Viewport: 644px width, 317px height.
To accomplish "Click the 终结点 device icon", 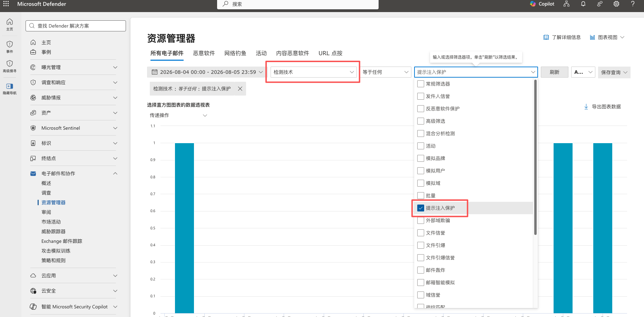I will [x=33, y=158].
